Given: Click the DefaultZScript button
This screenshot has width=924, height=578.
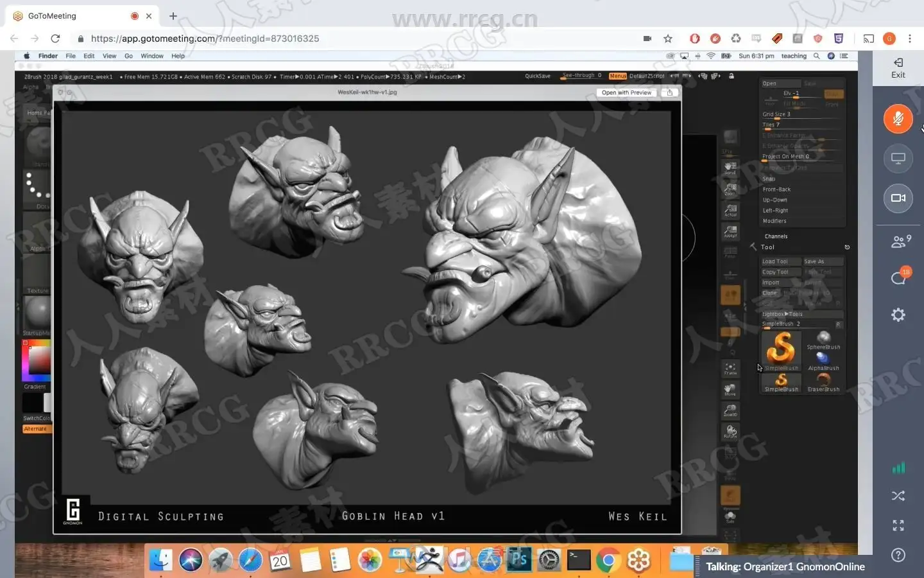Looking at the screenshot, I should click(x=647, y=76).
